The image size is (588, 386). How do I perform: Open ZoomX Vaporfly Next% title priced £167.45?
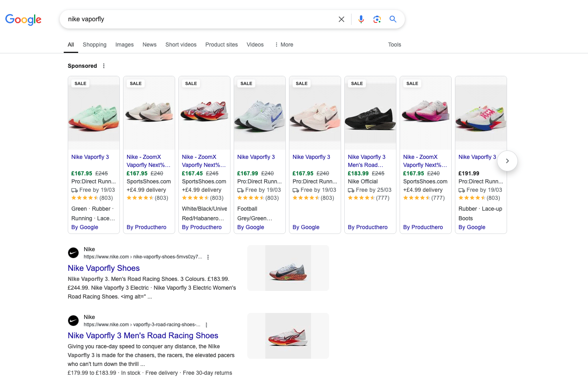(204, 161)
